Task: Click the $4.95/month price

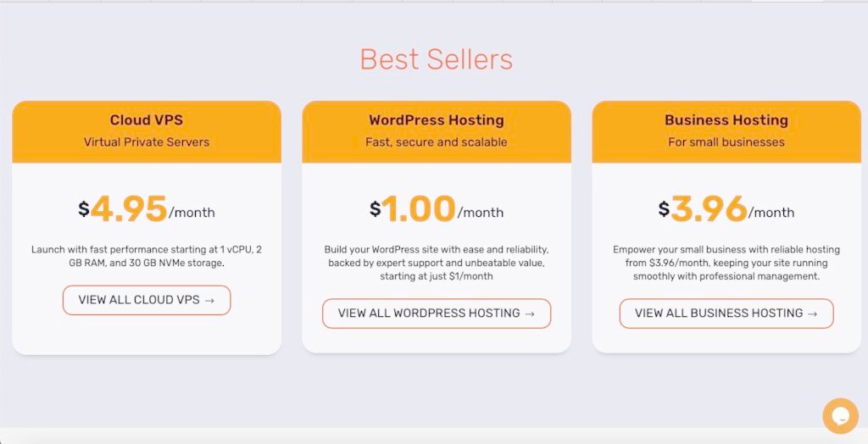Action: coord(147,209)
